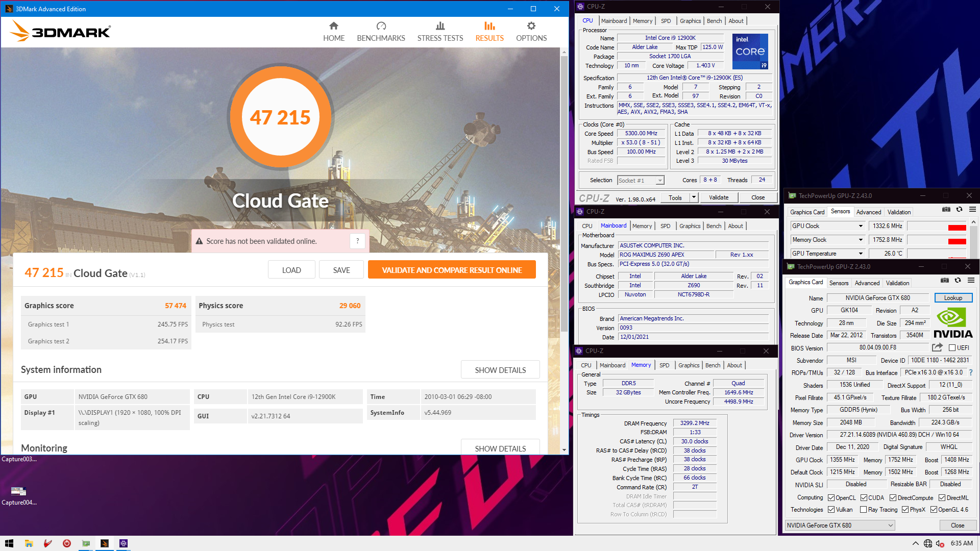This screenshot has height=551, width=980.
Task: Toggle the PhysX checkbox
Action: click(905, 510)
